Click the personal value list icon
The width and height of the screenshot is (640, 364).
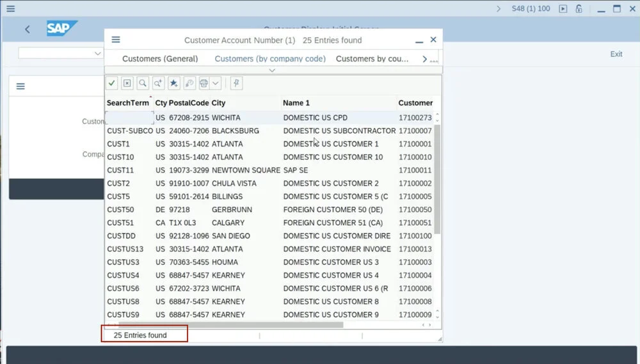(189, 83)
